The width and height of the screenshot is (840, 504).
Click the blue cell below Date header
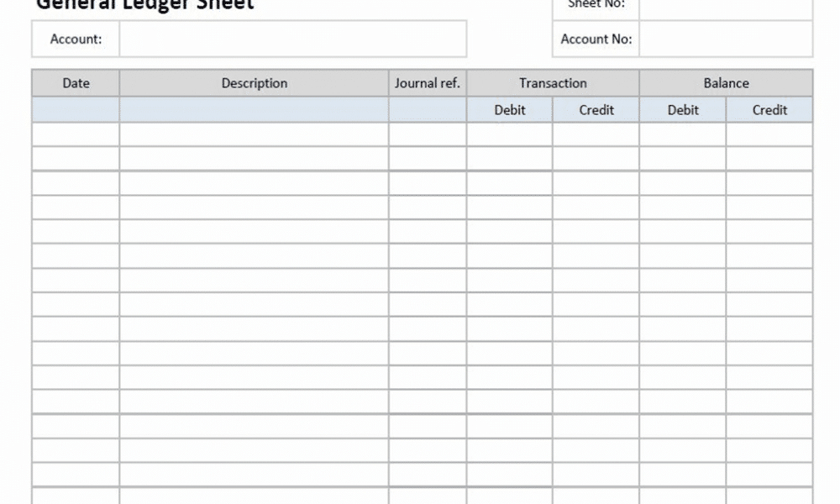76,110
